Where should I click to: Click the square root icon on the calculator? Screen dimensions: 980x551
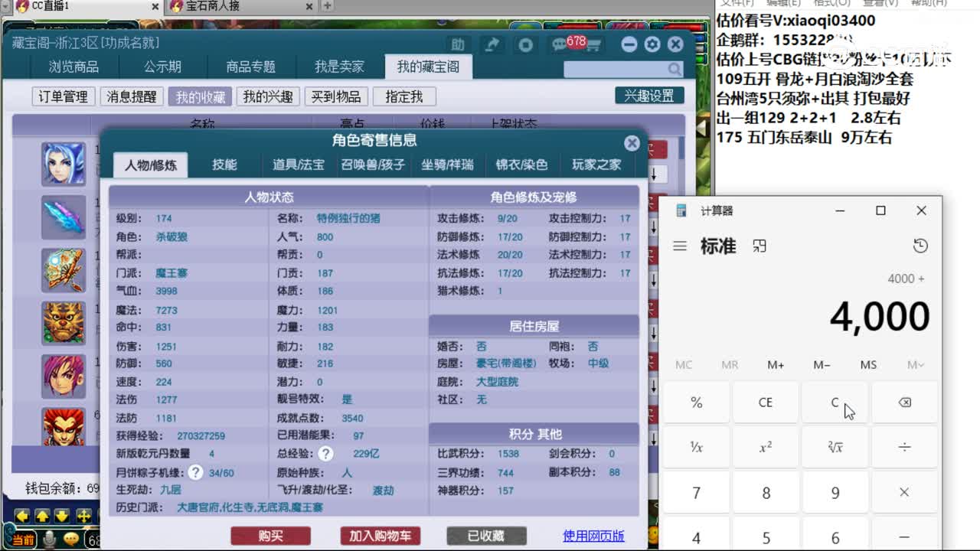pos(835,447)
